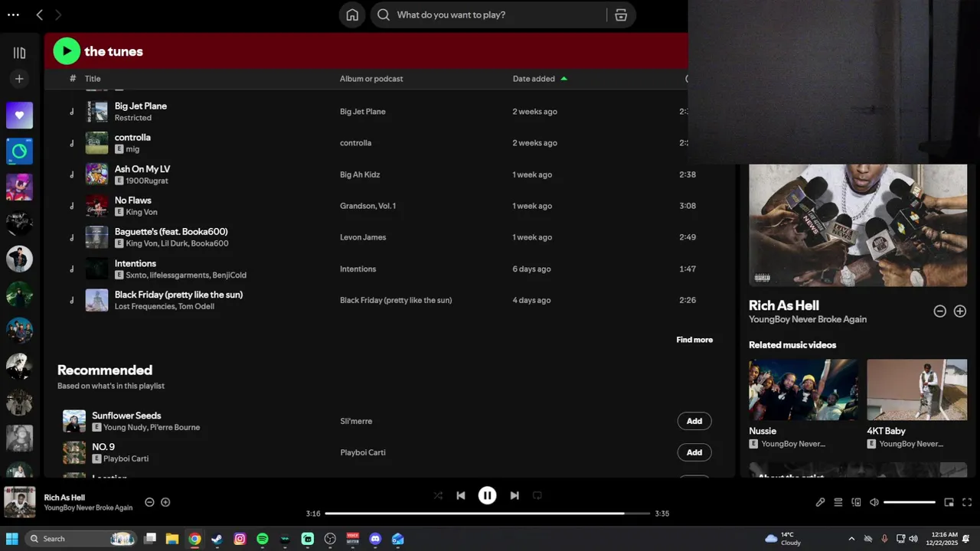Open the Windows Start menu
980x551 pixels.
click(x=12, y=539)
